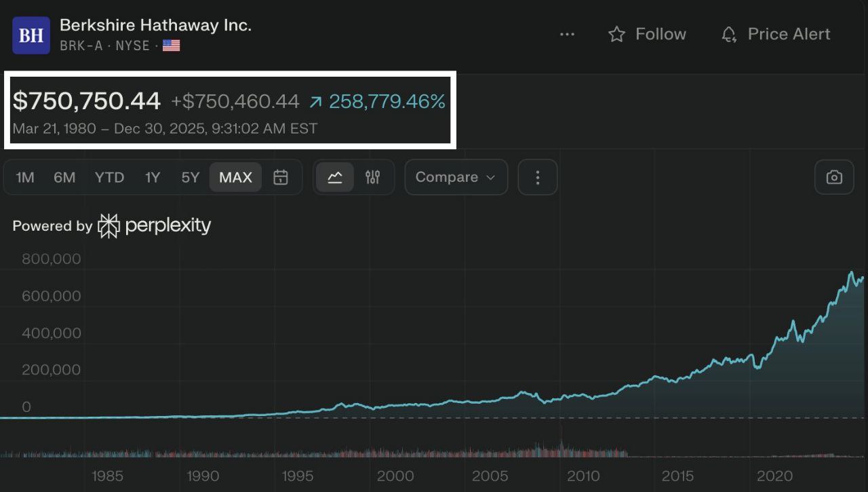Open the calendar date range picker
The width and height of the screenshot is (868, 492).
coord(280,177)
